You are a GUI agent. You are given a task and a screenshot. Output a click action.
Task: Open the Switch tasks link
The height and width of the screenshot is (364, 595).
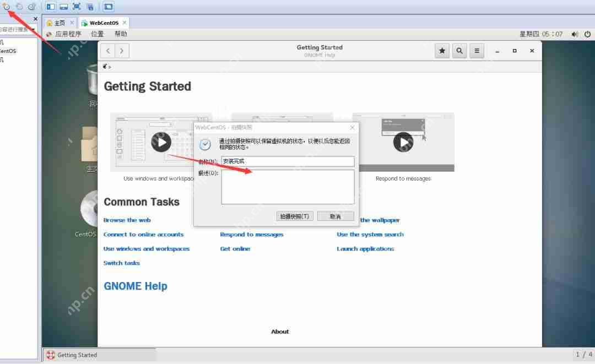[121, 263]
